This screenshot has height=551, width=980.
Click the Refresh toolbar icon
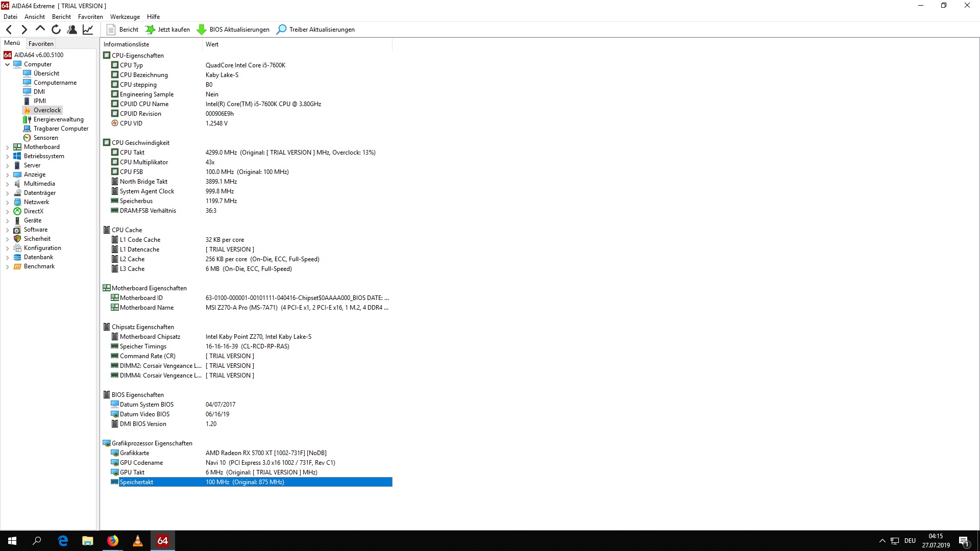pyautogui.click(x=56, y=30)
